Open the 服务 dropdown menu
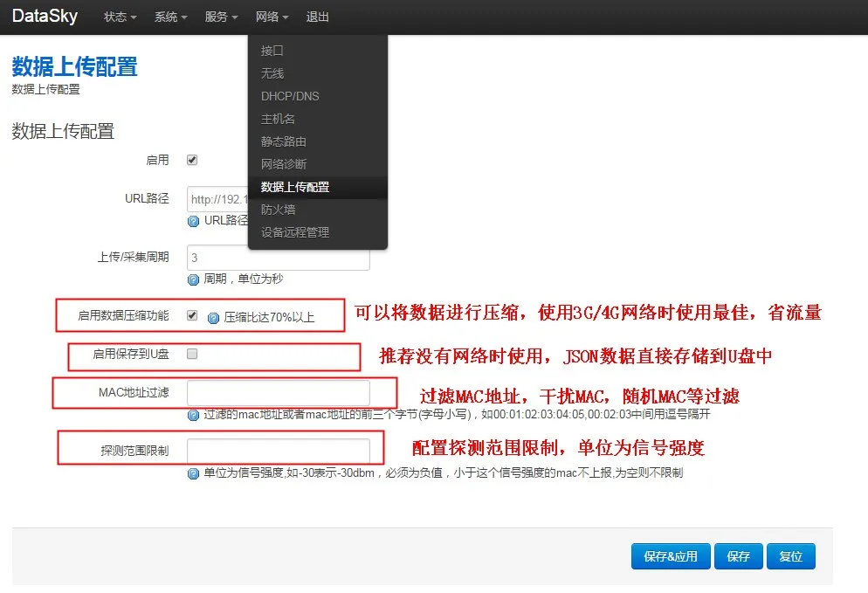 [x=221, y=17]
